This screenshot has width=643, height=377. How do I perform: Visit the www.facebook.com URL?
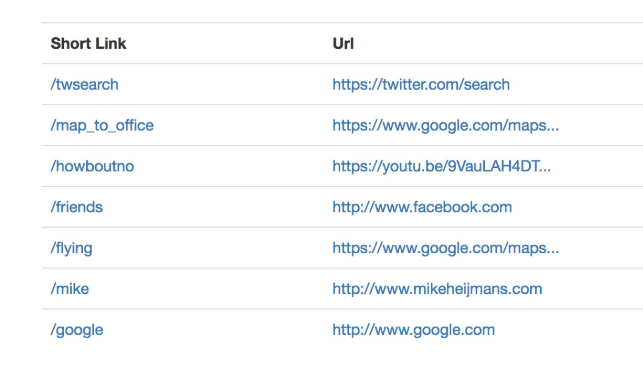pos(422,207)
